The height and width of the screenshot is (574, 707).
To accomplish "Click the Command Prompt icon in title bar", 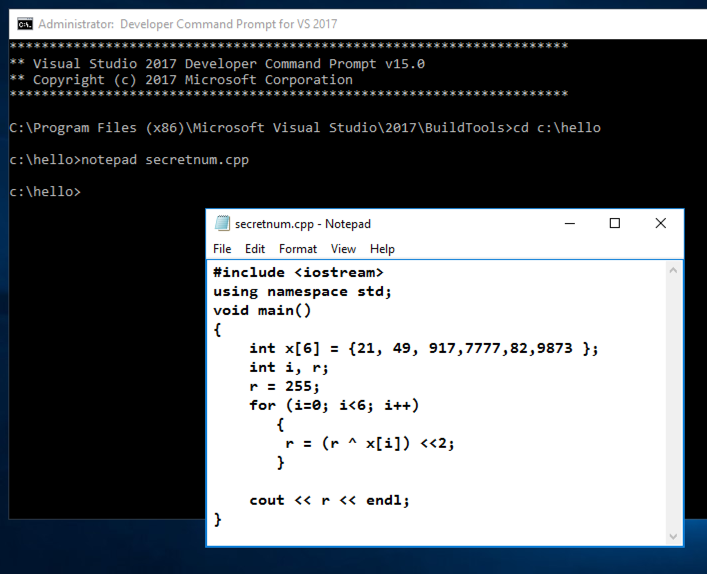I will tap(25, 24).
